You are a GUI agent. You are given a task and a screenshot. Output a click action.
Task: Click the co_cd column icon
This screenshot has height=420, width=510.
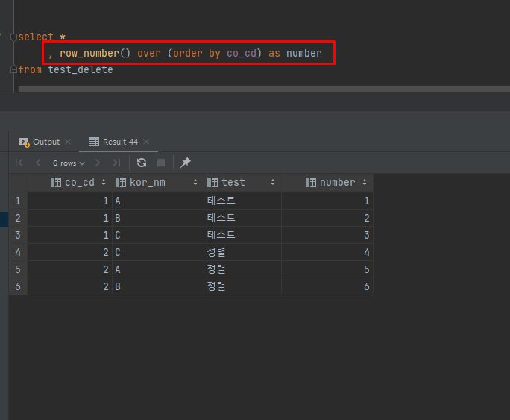(x=56, y=182)
